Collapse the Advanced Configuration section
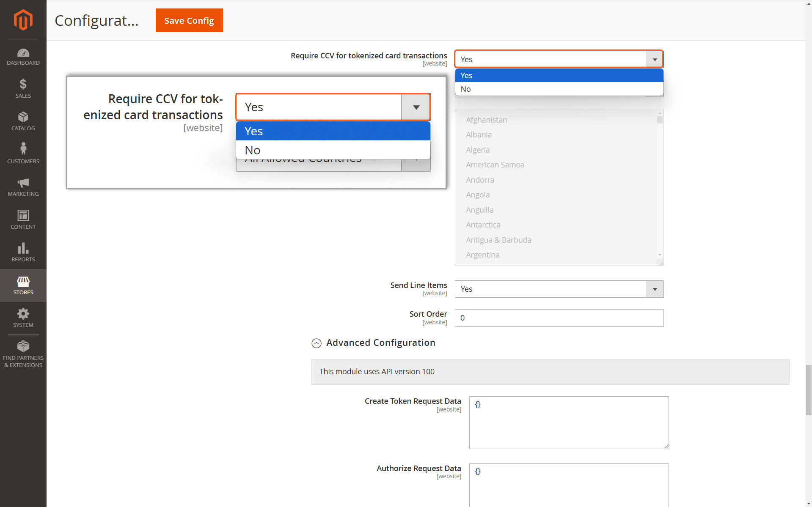 [317, 343]
